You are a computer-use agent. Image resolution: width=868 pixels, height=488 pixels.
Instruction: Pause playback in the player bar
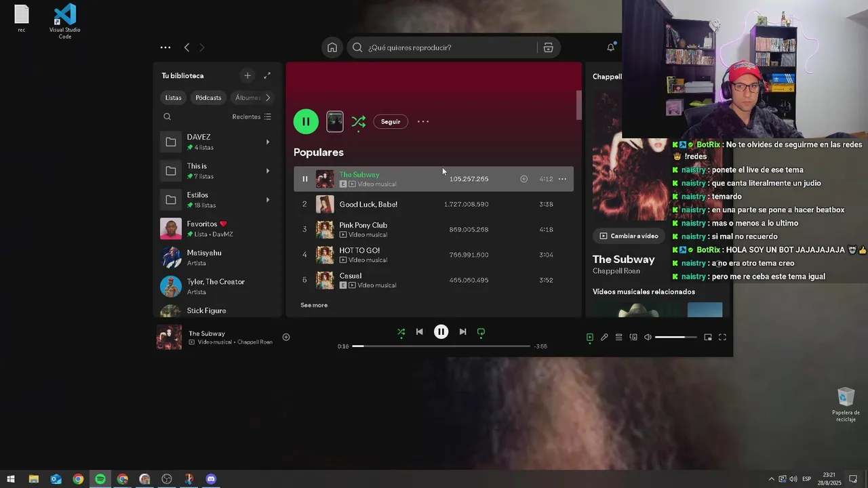click(441, 332)
